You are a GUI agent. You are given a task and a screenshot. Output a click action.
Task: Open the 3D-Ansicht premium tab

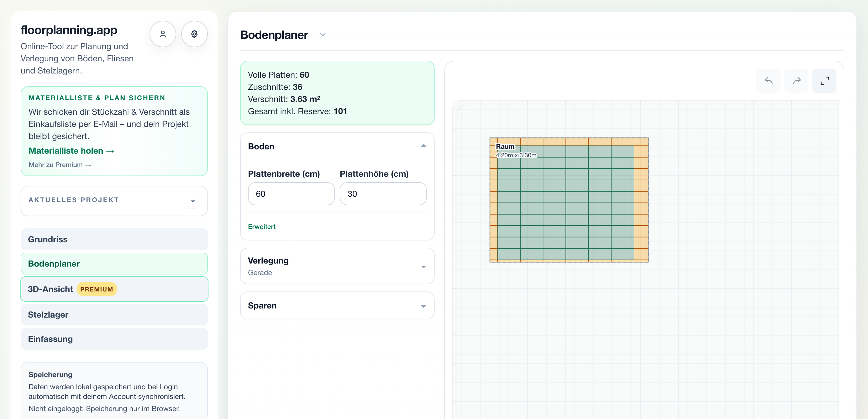point(114,289)
